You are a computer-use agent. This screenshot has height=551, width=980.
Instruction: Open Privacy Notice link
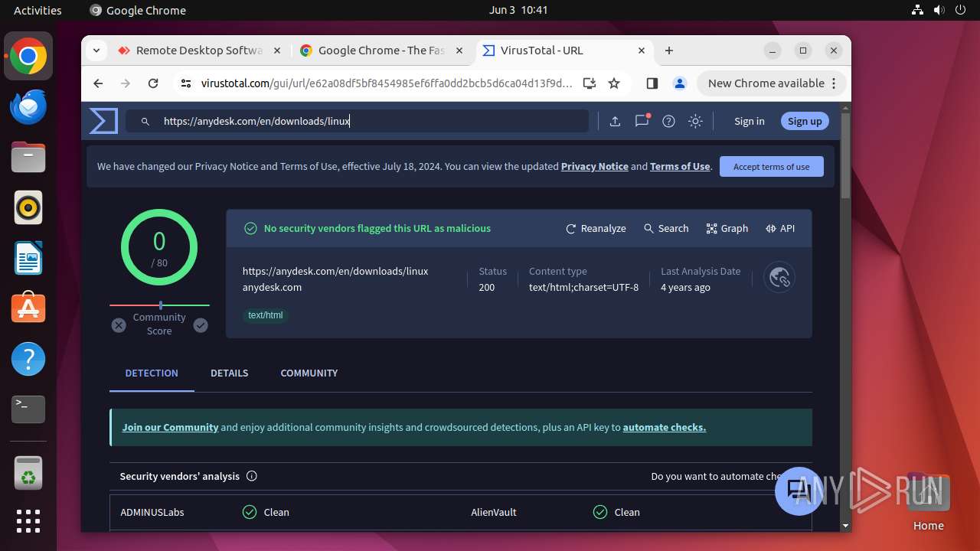595,166
